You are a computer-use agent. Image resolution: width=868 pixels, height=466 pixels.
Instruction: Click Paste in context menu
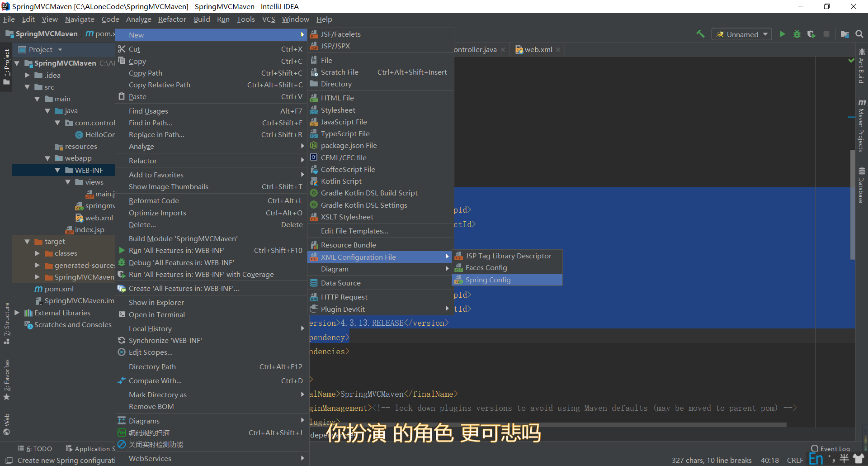pos(211,96)
